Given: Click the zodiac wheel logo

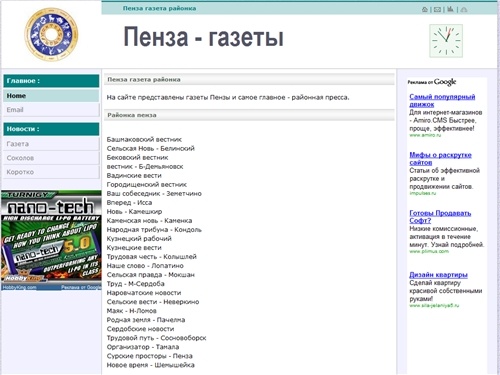Looking at the screenshot, I should tap(51, 34).
